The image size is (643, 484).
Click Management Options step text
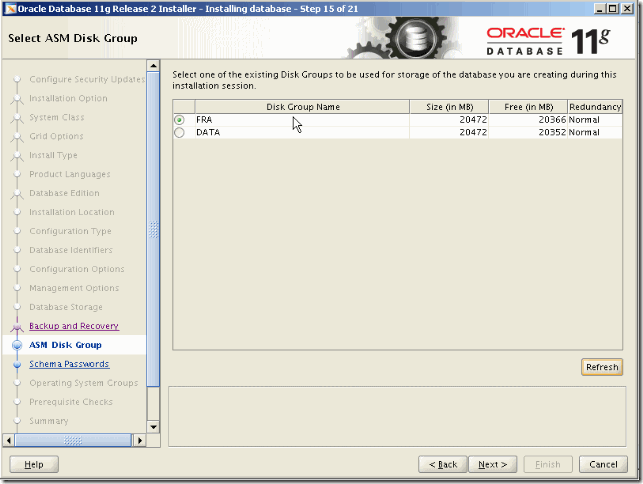(x=74, y=288)
